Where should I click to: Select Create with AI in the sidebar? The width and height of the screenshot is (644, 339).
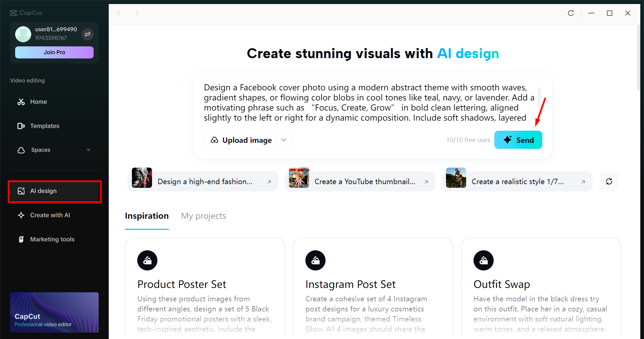(x=50, y=215)
